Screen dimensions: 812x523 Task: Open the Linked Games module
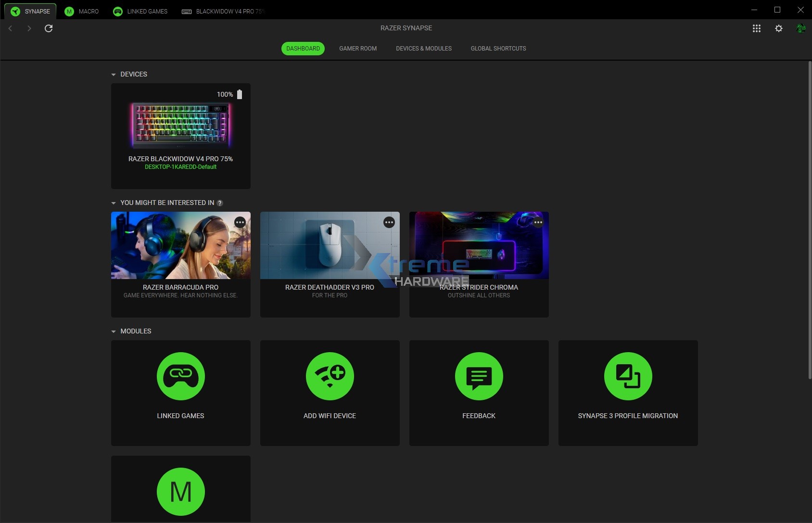180,393
